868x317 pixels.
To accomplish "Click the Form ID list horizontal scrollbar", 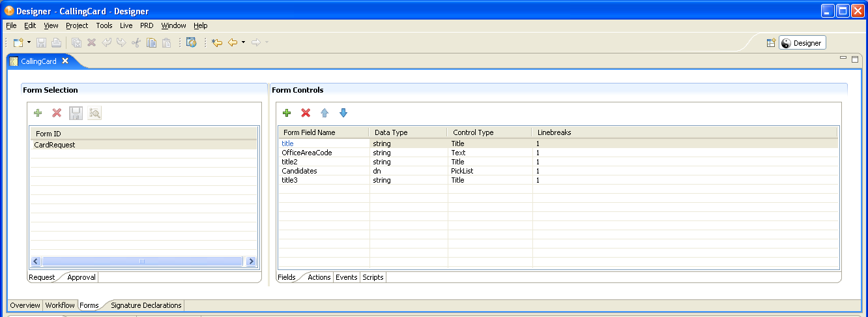I will click(x=141, y=261).
